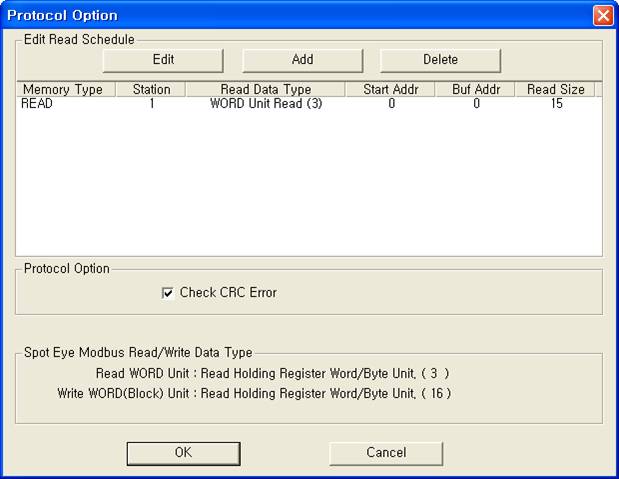Click the Edit button for read schedule

tap(163, 59)
